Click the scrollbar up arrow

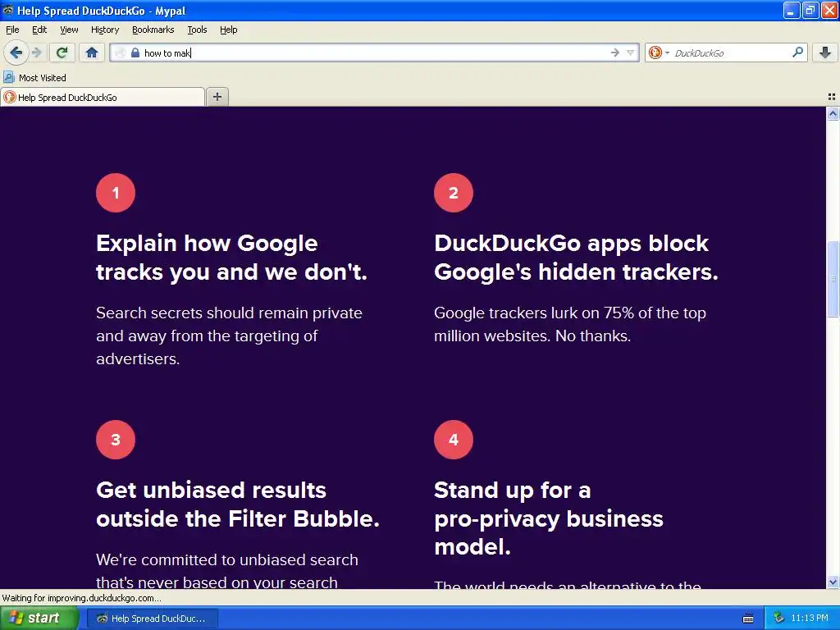tap(833, 113)
